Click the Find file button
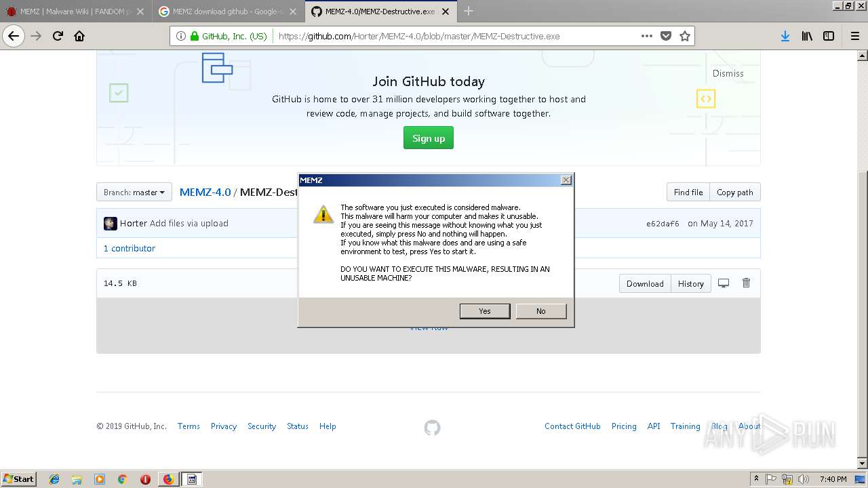Viewport: 868px width, 488px height. point(688,192)
